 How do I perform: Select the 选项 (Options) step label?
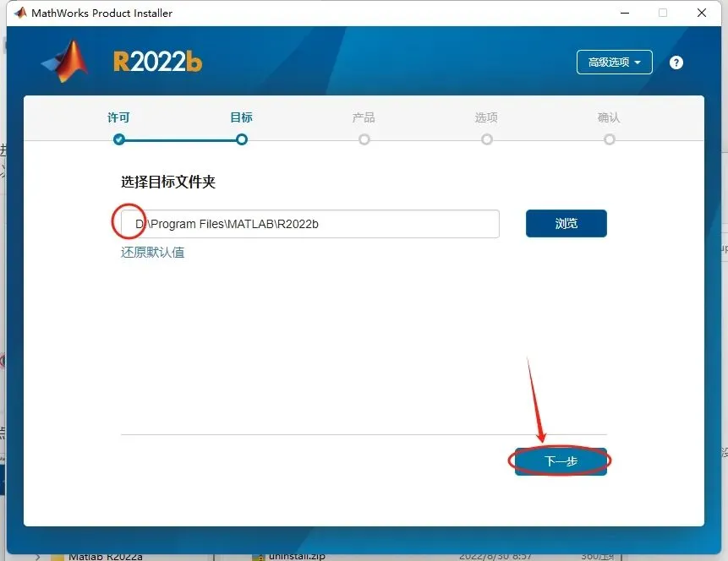tap(486, 117)
